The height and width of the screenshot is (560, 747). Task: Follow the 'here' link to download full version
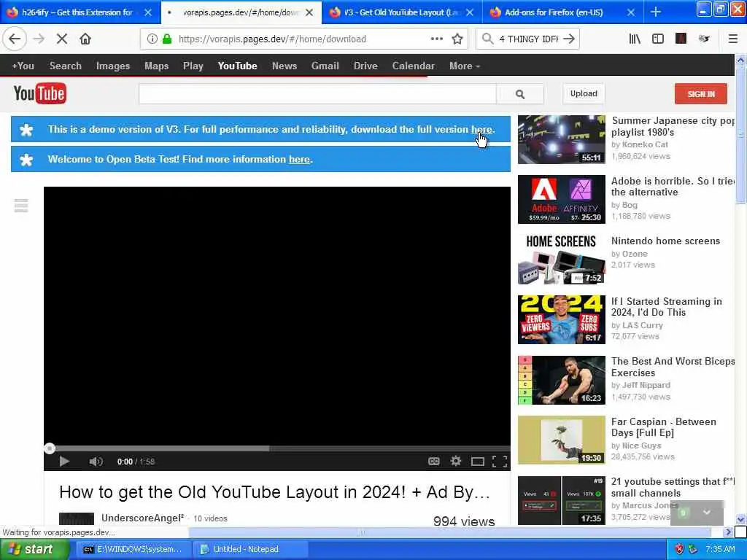pyautogui.click(x=481, y=129)
